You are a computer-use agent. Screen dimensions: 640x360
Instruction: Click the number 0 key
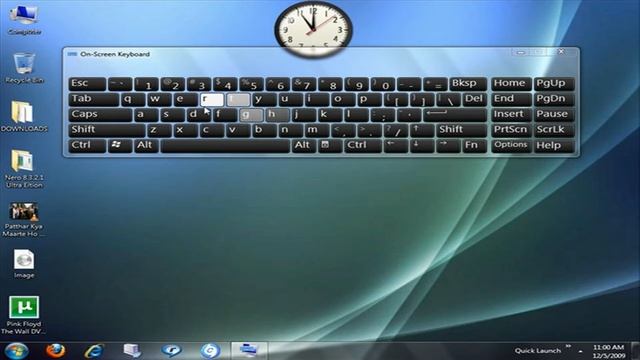[382, 84]
